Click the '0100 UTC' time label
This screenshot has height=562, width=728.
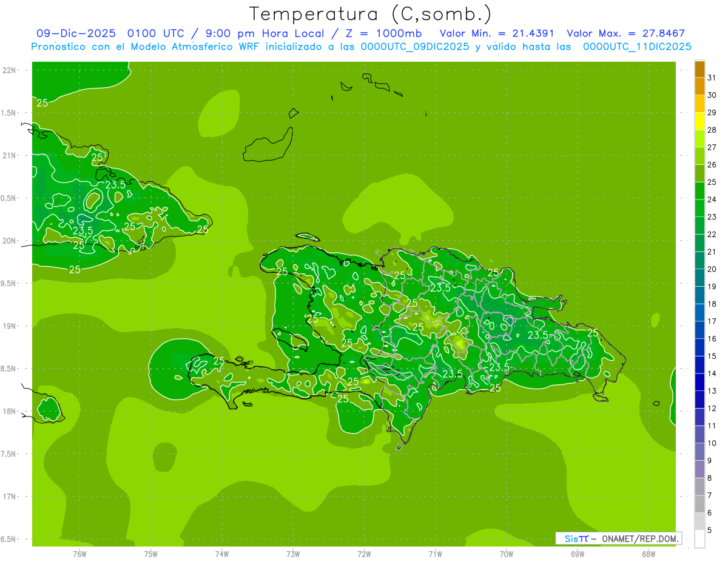[x=157, y=33]
